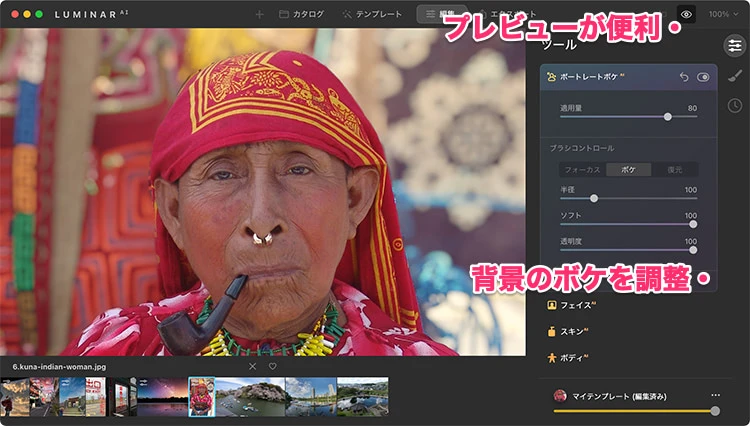This screenshot has width=750, height=426.
Task: Click the plus add-photo icon
Action: [x=260, y=14]
